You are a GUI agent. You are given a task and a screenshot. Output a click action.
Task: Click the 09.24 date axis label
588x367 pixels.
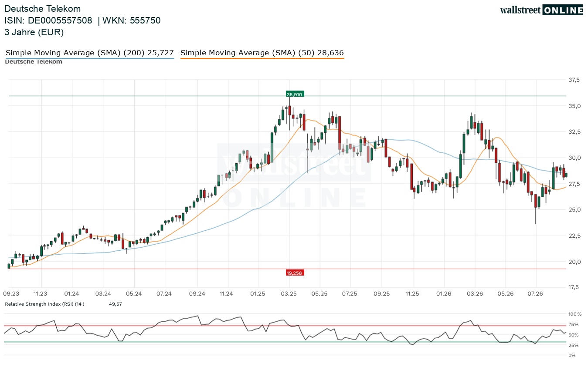click(x=197, y=294)
